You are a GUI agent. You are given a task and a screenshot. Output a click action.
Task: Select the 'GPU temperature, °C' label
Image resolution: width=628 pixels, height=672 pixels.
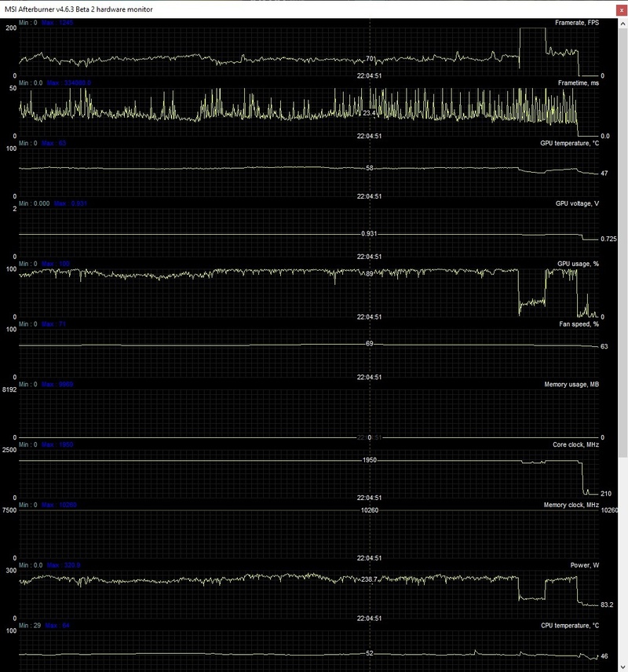(570, 143)
